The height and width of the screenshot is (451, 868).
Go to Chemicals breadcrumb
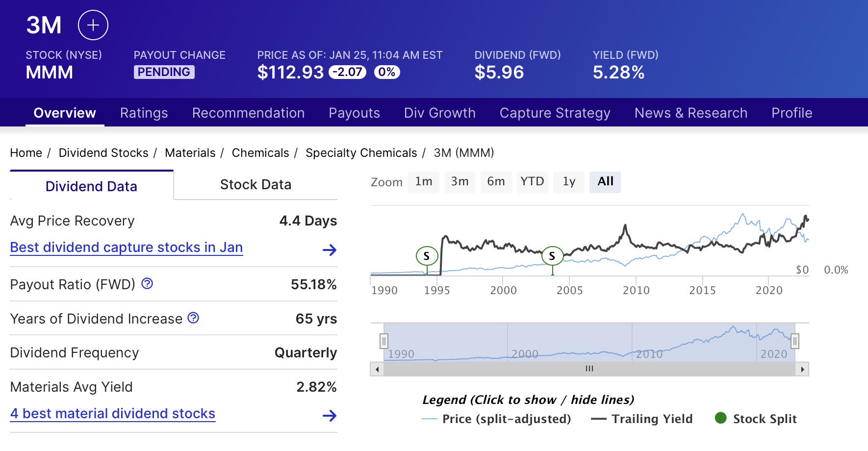pos(260,153)
